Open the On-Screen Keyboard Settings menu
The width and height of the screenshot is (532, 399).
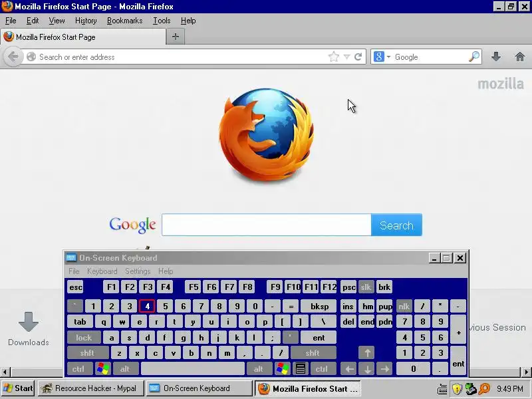tap(138, 271)
